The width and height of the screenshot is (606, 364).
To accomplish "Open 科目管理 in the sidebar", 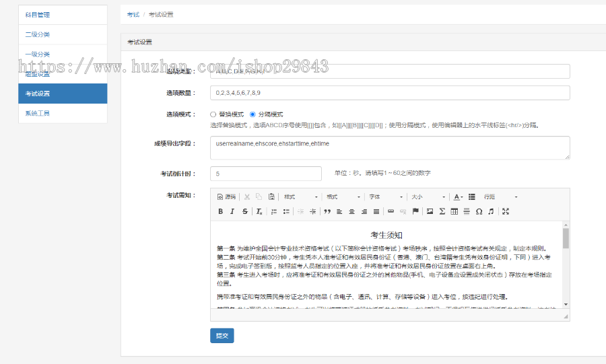I will pos(63,15).
